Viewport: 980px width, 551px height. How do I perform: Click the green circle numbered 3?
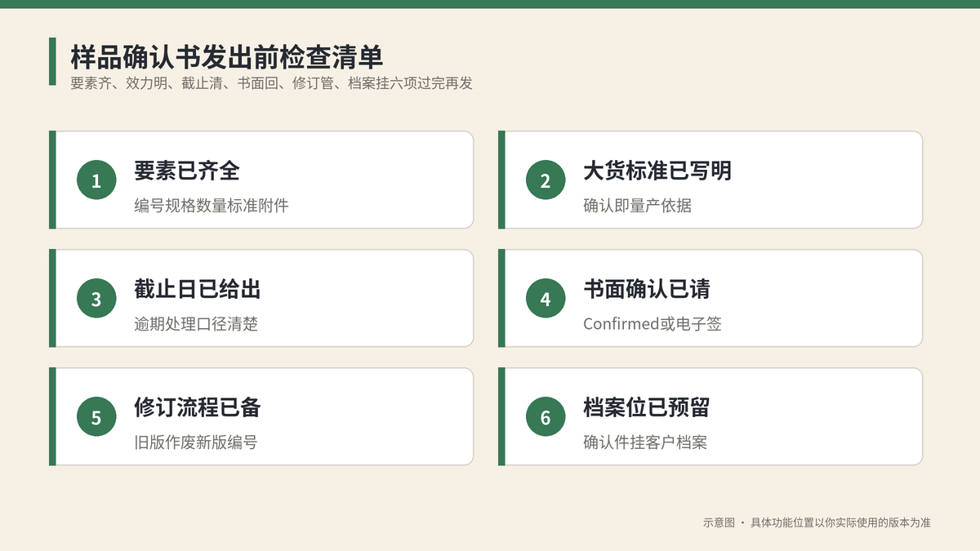pos(96,299)
